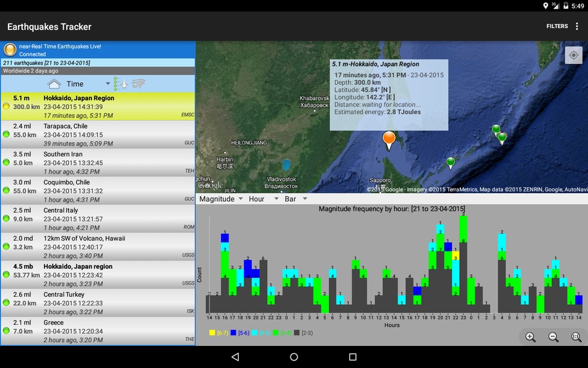Tap the location status bar icon
Image resolution: width=588 pixels, height=368 pixels.
546,6
